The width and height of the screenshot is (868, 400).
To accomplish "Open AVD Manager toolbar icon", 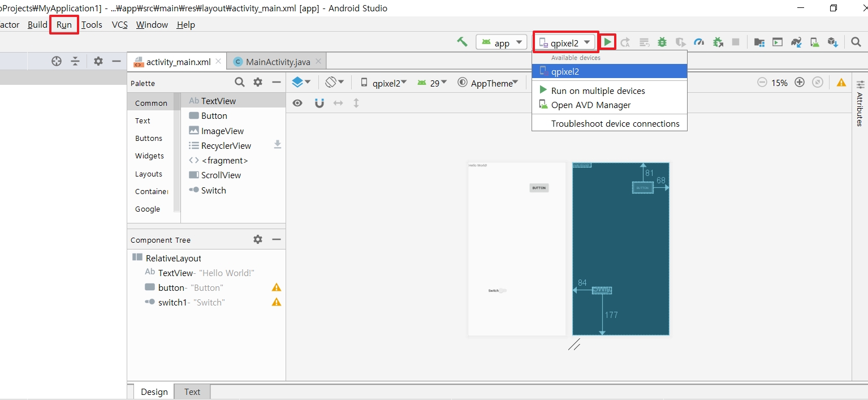I will click(x=814, y=42).
